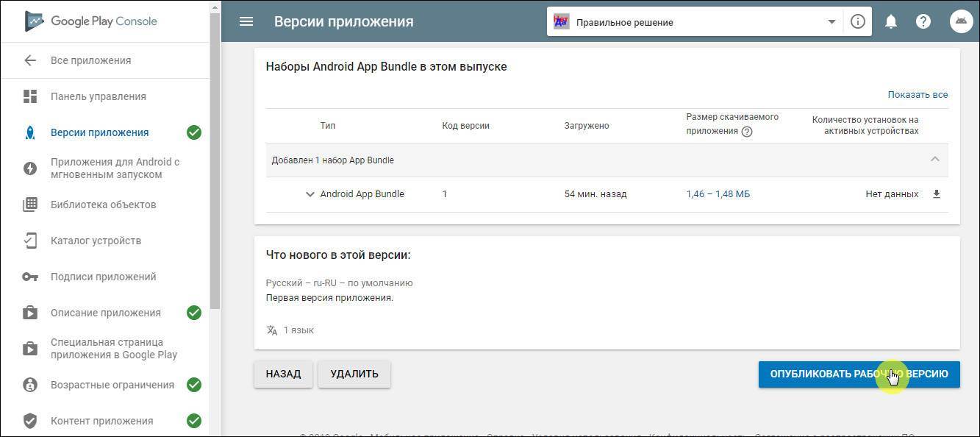The width and height of the screenshot is (980, 437).
Task: Click the notifications bell icon
Action: click(890, 21)
